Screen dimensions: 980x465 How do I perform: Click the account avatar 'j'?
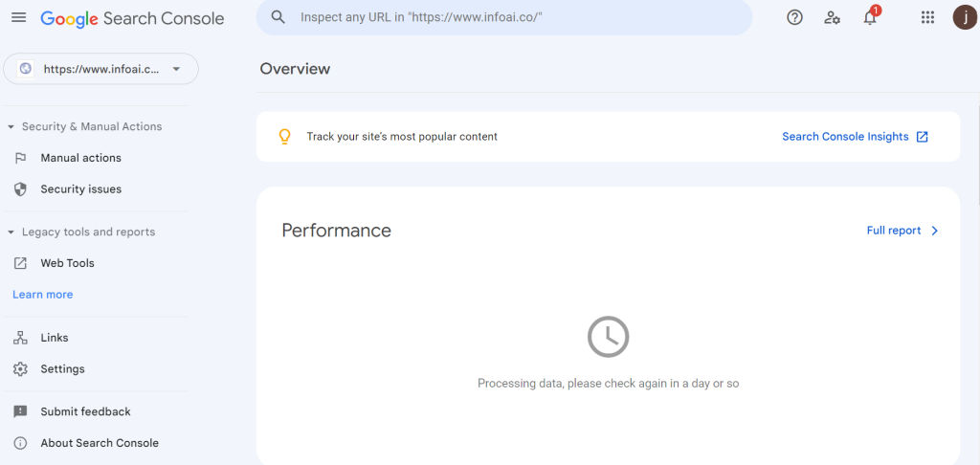[965, 17]
